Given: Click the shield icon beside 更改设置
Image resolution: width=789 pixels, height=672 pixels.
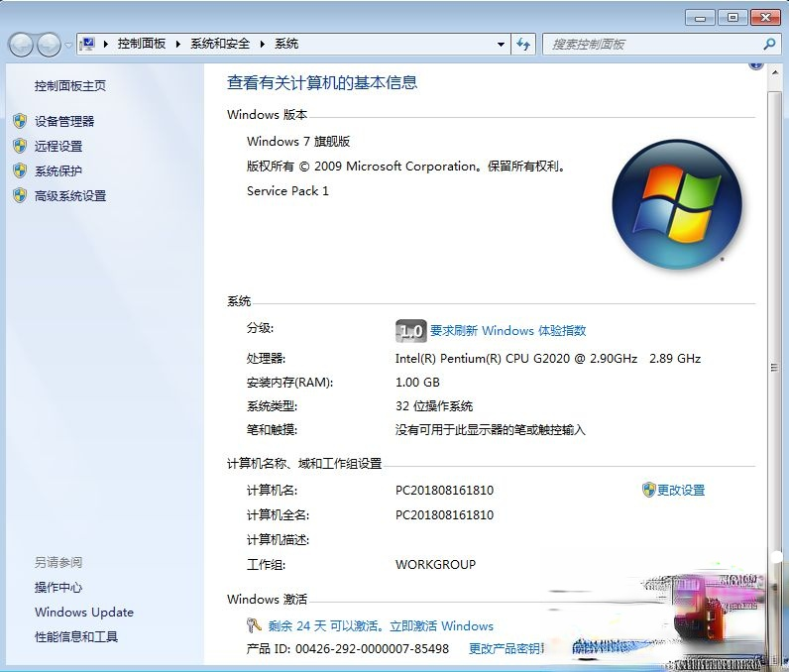Looking at the screenshot, I should point(648,490).
